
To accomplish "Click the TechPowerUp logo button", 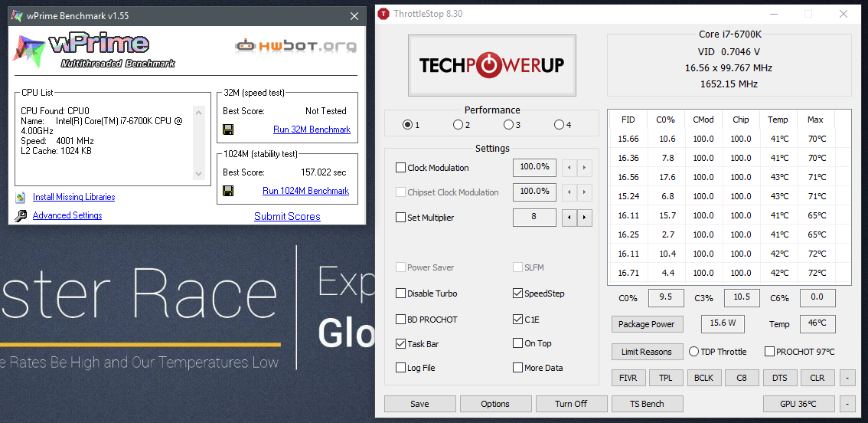I will coord(492,65).
